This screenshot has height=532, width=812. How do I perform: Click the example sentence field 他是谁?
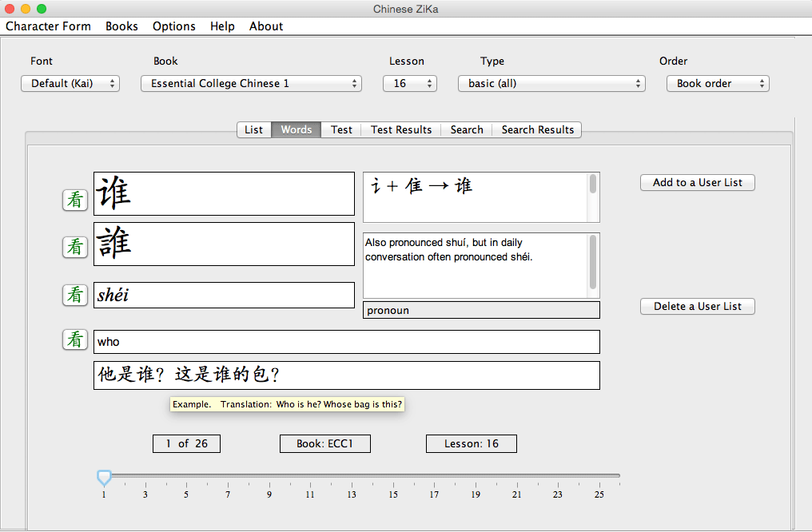[x=346, y=375]
